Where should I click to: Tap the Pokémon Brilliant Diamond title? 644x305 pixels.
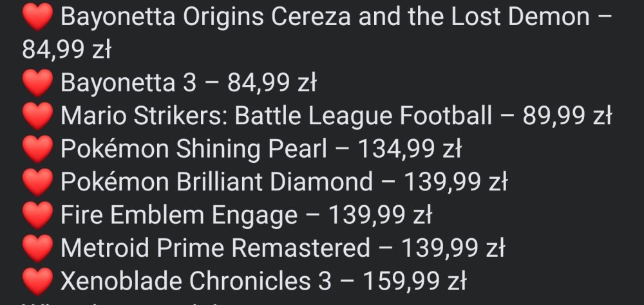[x=216, y=181]
